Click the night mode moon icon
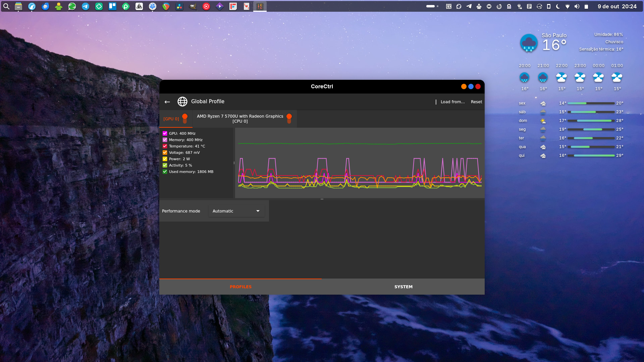The image size is (644, 362). point(558,6)
